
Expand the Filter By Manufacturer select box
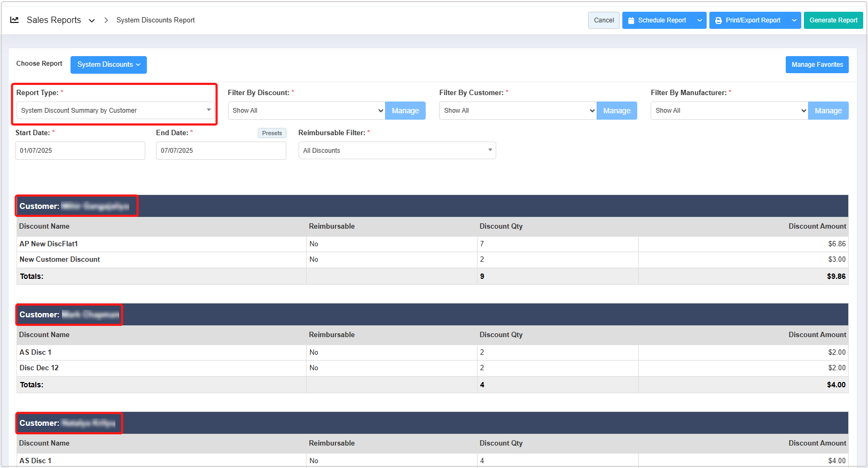(x=729, y=111)
